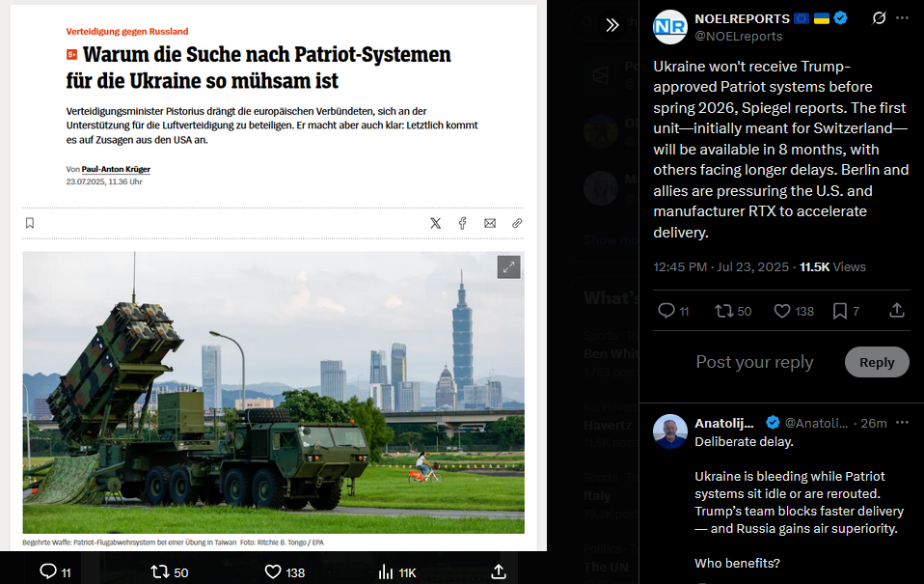Open the Grok icon on NOELREPORTS post
Screen dimensions: 924x584
click(x=879, y=18)
